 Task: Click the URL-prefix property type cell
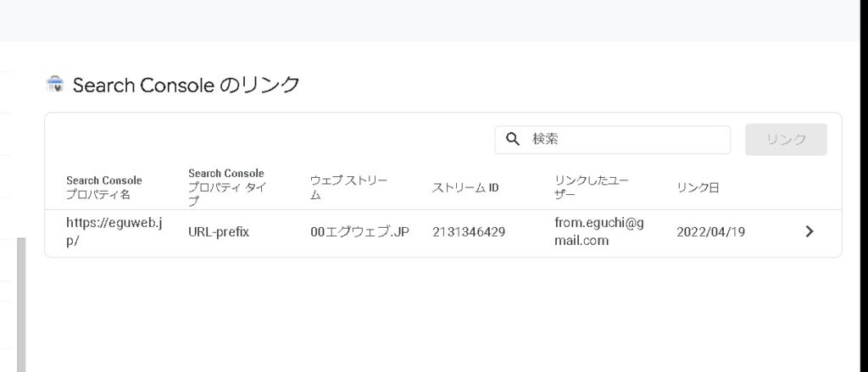coord(219,231)
